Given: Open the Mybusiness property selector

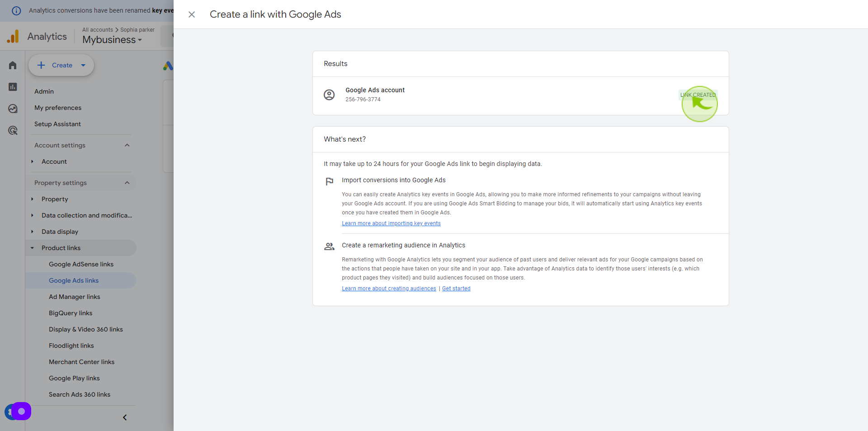Looking at the screenshot, I should [112, 40].
